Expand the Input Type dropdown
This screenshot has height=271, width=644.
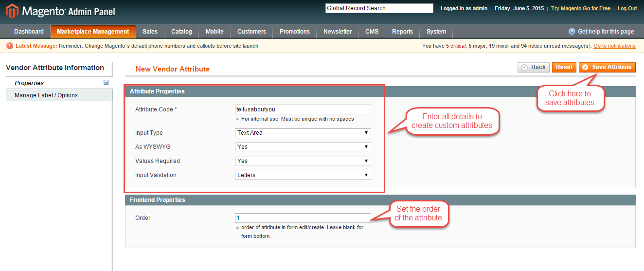303,133
